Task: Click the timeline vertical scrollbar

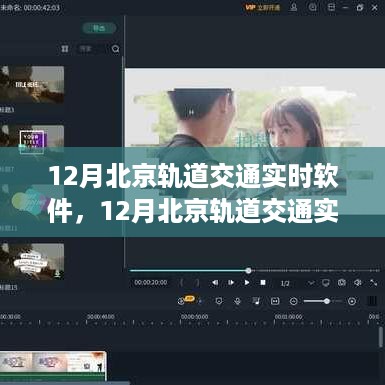Action: (x=381, y=337)
